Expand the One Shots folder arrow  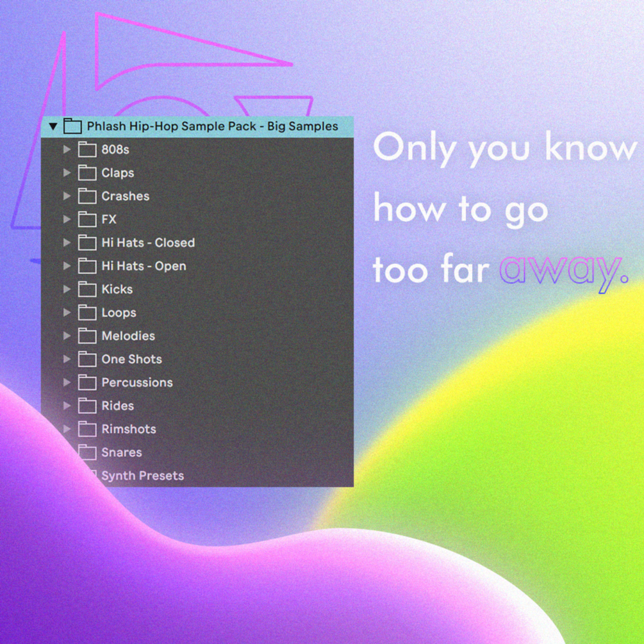pyautogui.click(x=67, y=359)
